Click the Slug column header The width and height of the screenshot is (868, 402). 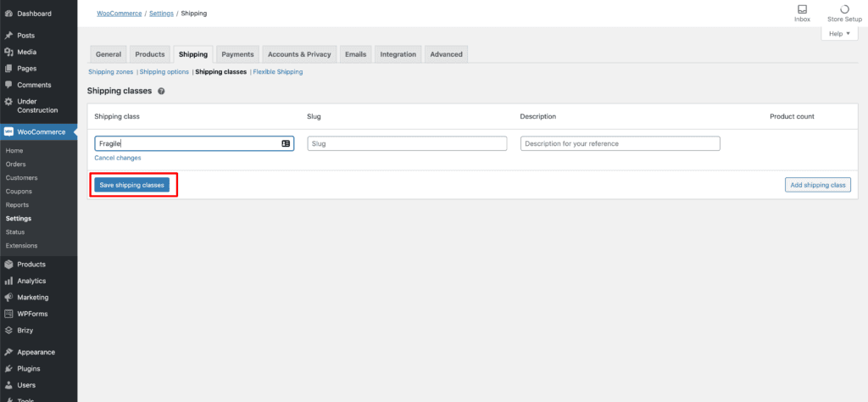(314, 117)
